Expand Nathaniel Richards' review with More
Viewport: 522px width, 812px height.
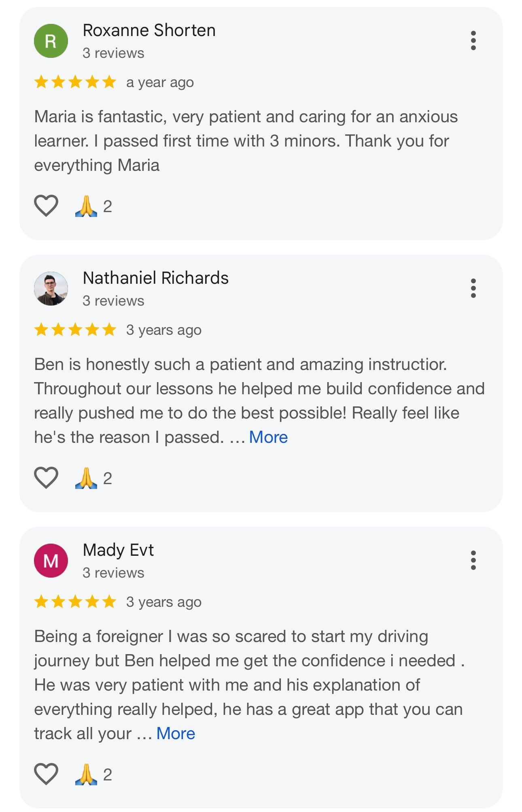tap(268, 437)
